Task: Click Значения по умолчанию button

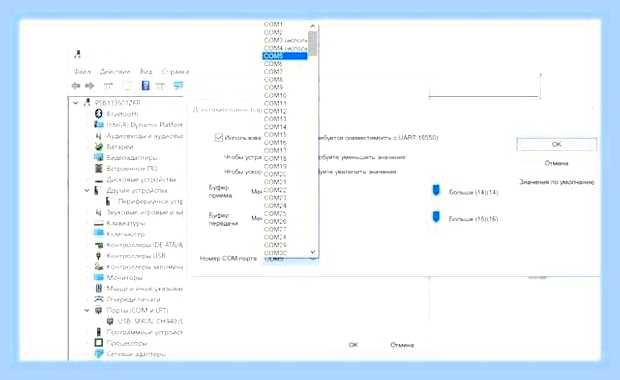Action: [557, 182]
